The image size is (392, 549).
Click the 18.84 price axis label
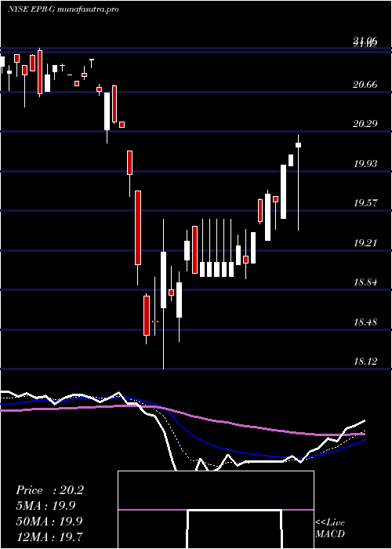pyautogui.click(x=365, y=282)
